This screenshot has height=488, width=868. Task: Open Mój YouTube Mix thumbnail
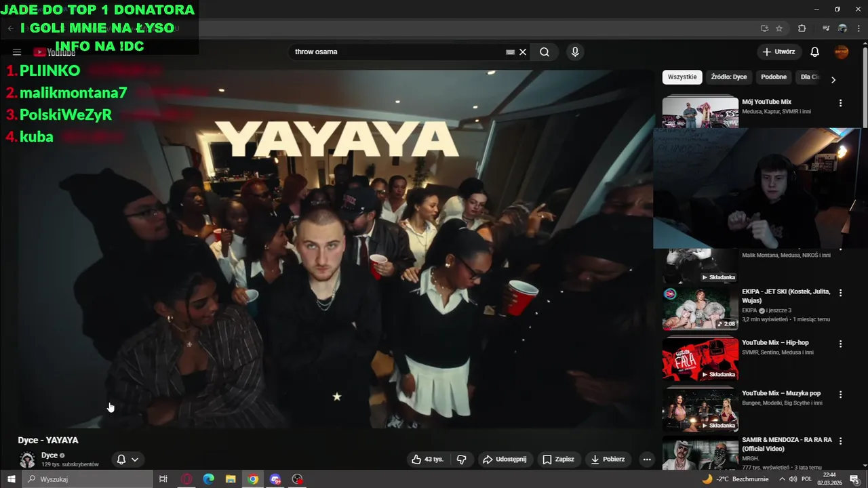tap(701, 112)
